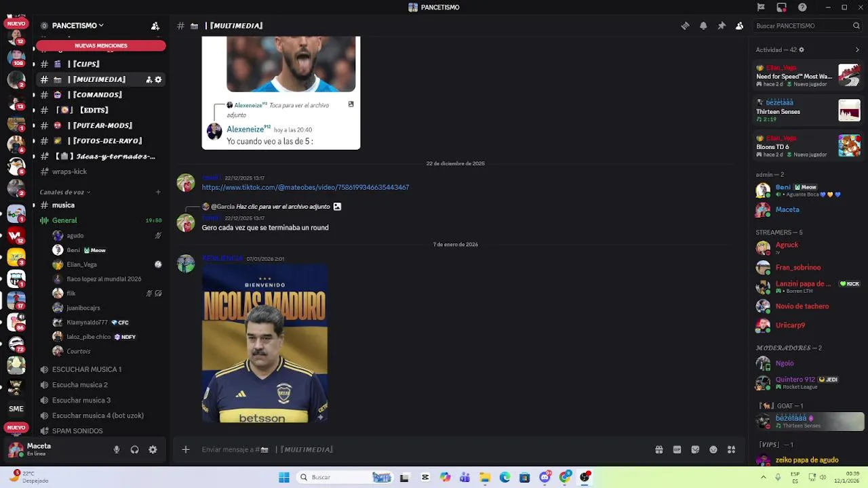This screenshot has width=868, height=488.
Task: Open the apps icon in message bar
Action: 731,449
